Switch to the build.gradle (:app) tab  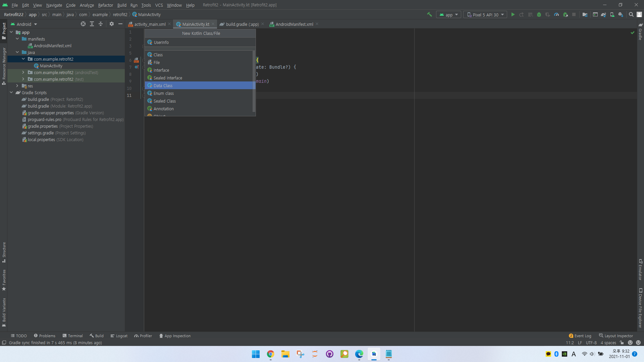pyautogui.click(x=242, y=24)
